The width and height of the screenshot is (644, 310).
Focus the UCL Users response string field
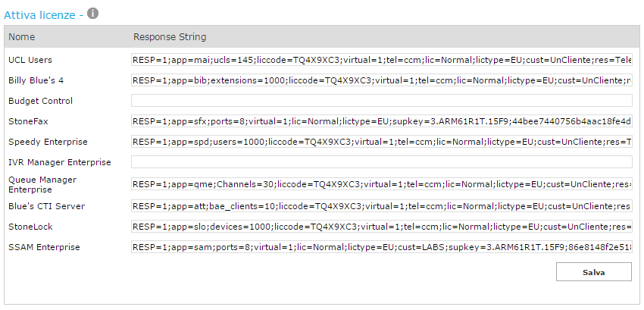[x=381, y=60]
